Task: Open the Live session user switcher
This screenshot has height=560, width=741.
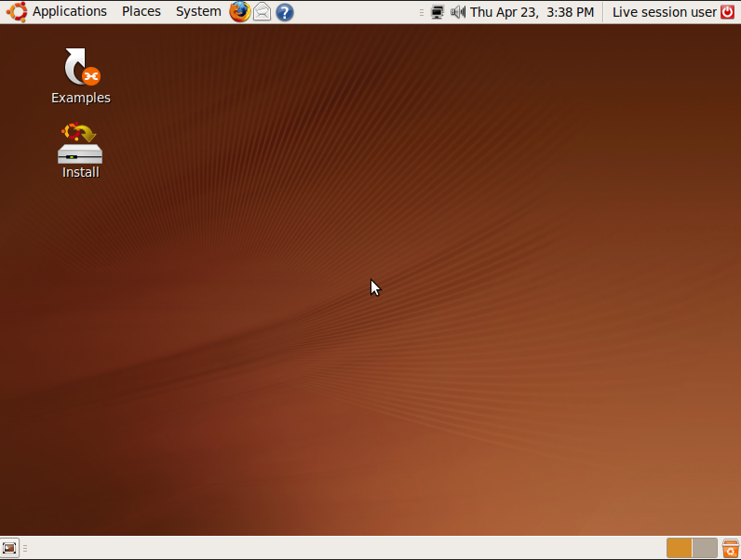Action: click(x=665, y=12)
